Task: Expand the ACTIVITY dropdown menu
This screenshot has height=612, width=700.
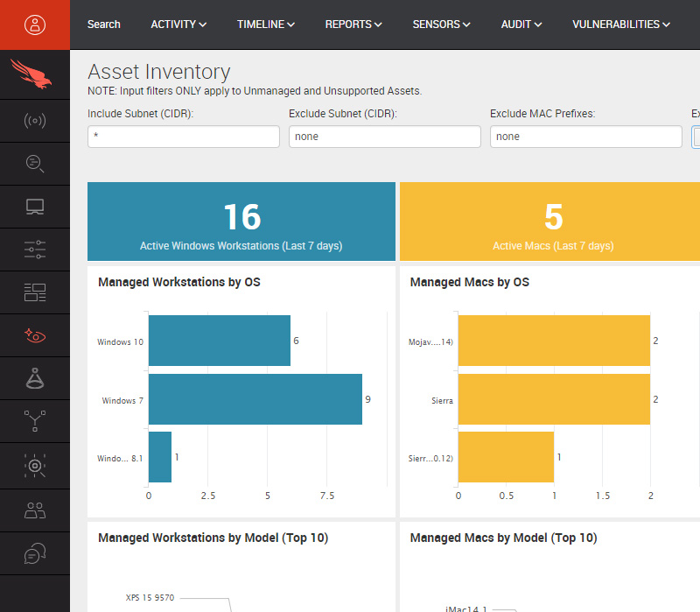Action: point(178,25)
